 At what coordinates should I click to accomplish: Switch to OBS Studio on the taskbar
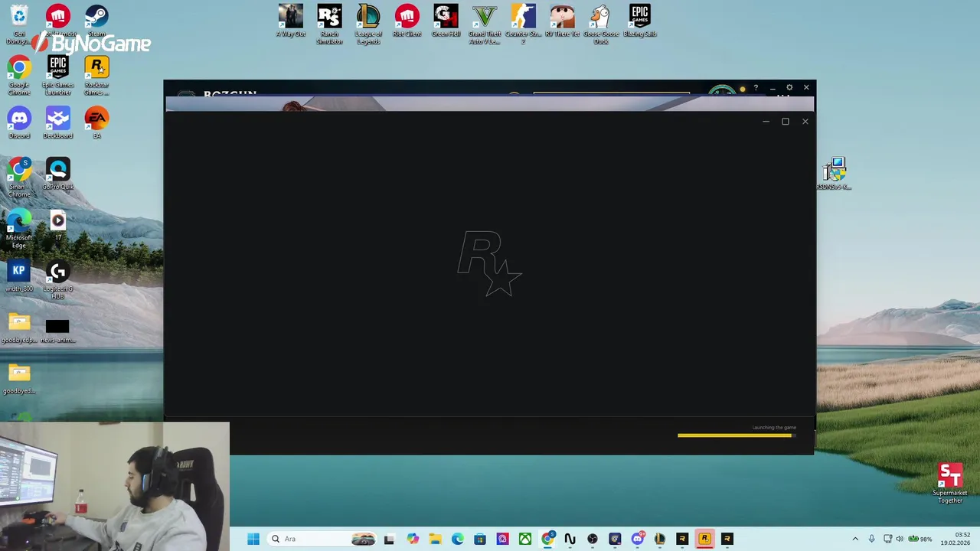tap(592, 539)
